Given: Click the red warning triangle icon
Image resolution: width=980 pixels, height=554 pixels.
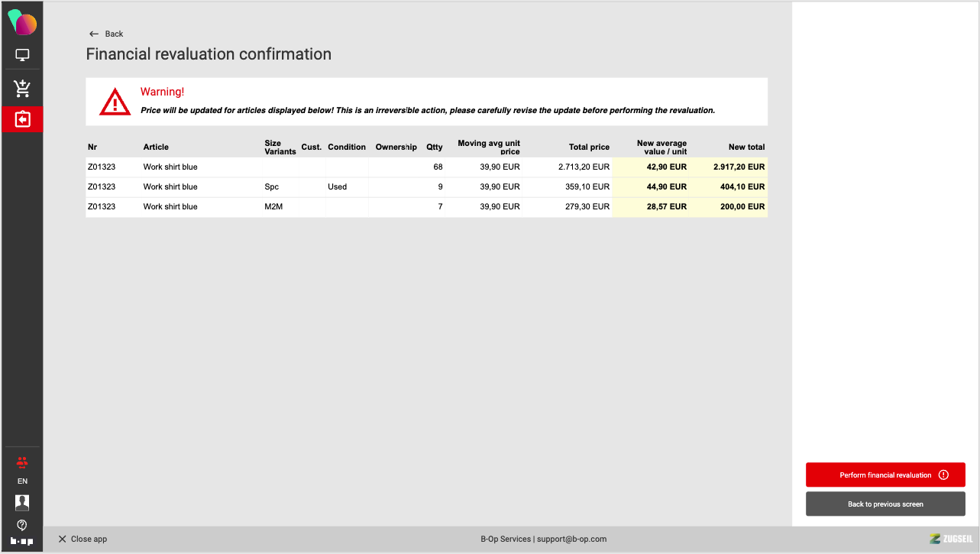Looking at the screenshot, I should [x=115, y=102].
